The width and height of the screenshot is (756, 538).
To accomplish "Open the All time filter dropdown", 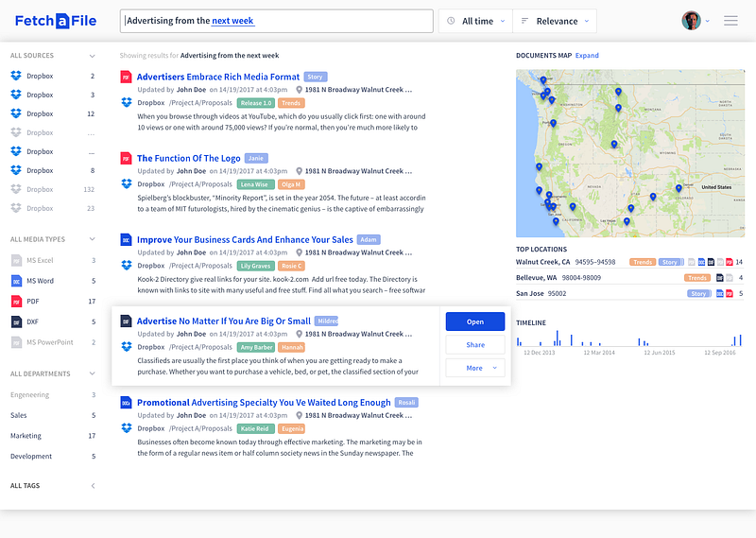I will coord(475,21).
